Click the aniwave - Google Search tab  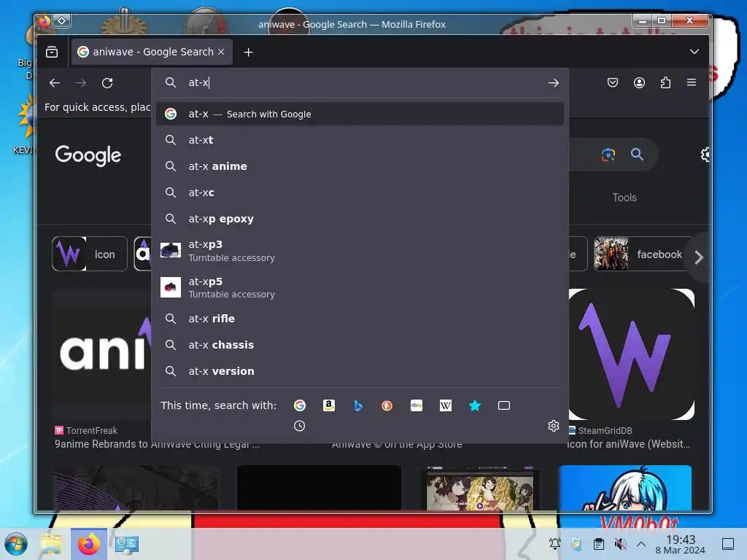[152, 52]
